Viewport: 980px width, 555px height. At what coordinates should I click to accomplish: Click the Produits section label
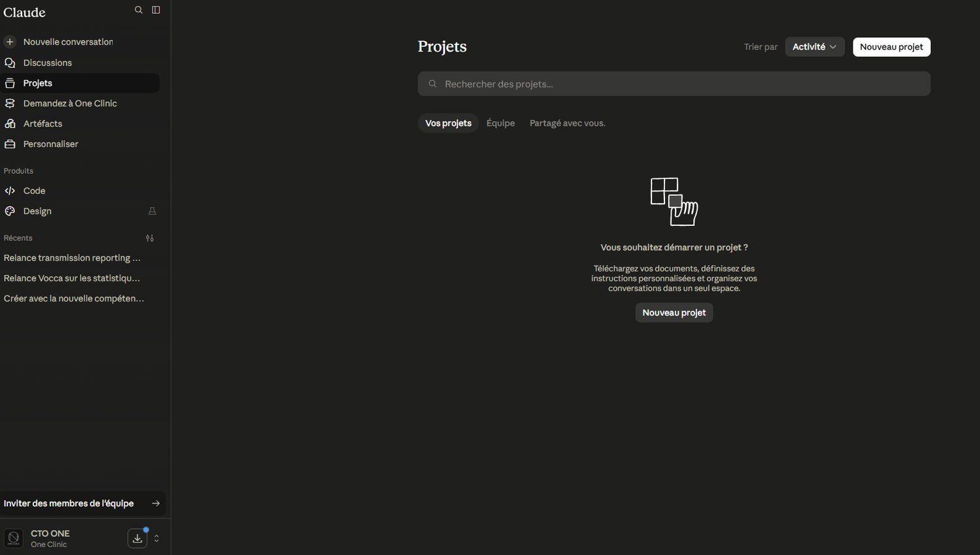18,171
